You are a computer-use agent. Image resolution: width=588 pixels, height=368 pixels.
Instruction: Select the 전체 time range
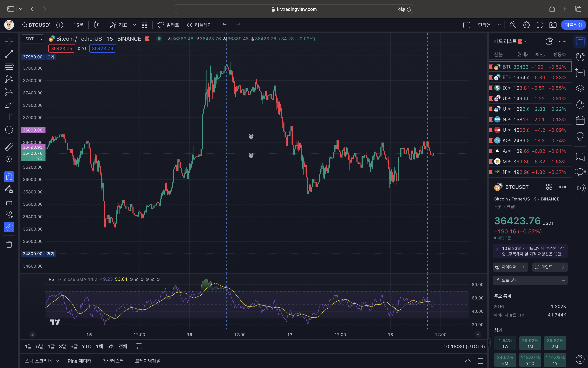(123, 346)
